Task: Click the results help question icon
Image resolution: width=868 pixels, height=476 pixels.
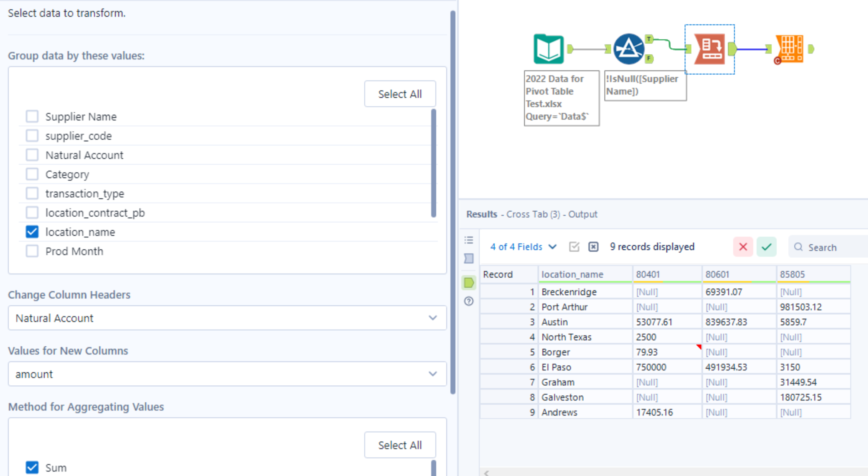Action: pos(469,301)
